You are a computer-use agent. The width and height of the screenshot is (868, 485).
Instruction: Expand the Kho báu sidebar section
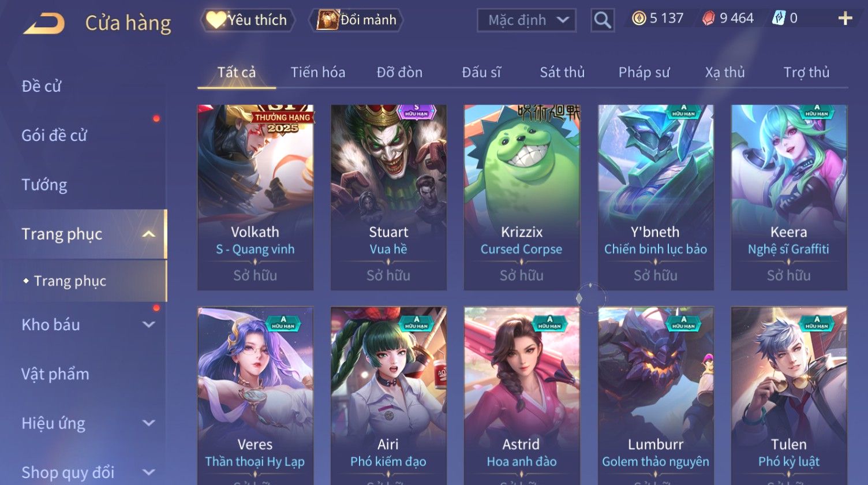[149, 324]
